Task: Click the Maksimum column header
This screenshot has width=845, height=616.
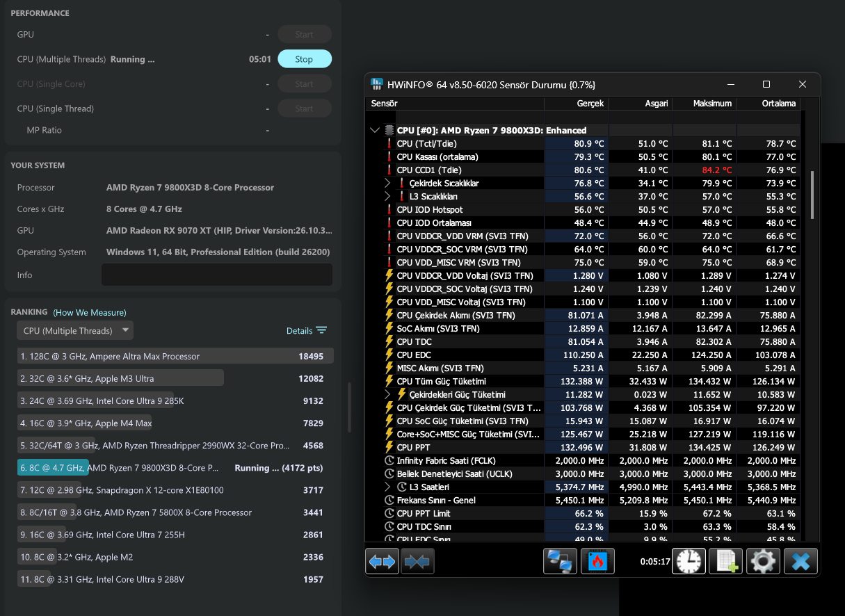Action: tap(705, 104)
